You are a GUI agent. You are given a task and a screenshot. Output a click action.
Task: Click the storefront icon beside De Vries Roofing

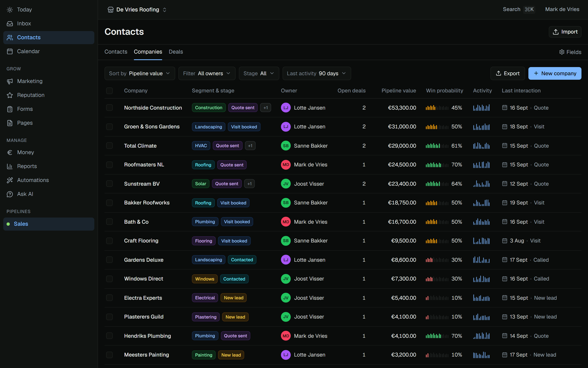coord(110,10)
